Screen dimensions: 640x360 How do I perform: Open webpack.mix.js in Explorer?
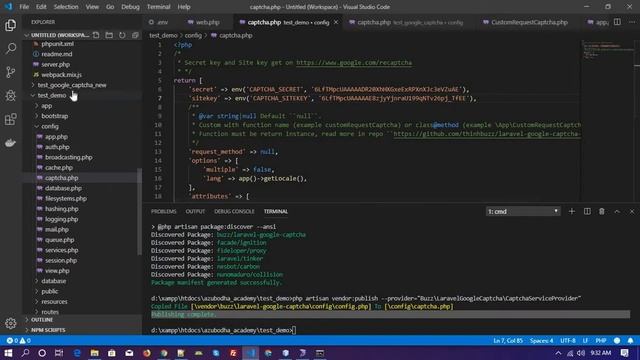coord(61,75)
